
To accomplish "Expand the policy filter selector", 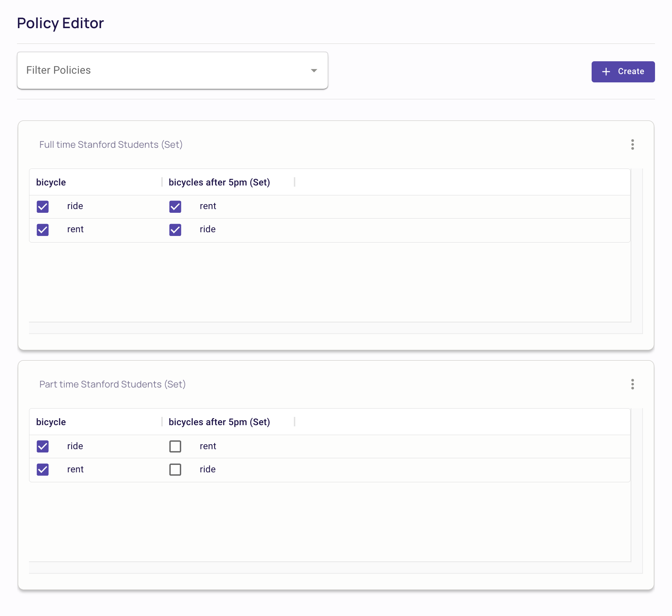I will (x=172, y=70).
